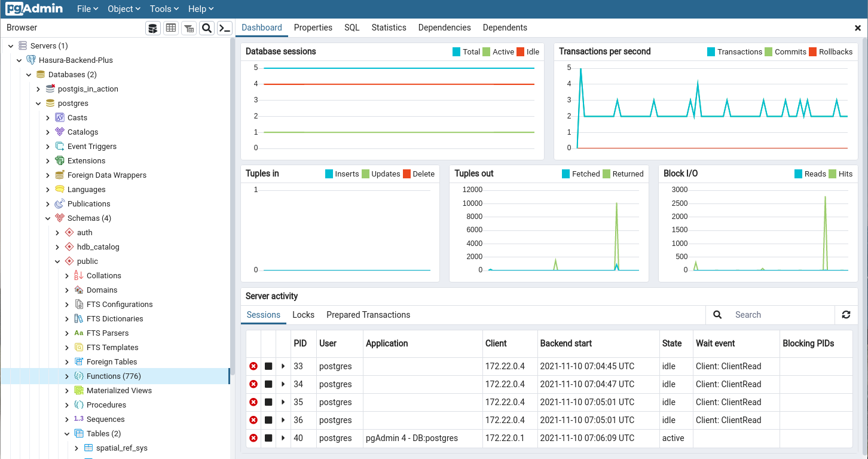868x459 pixels.
Task: Expand details arrow for PID 35 row
Action: 283,402
